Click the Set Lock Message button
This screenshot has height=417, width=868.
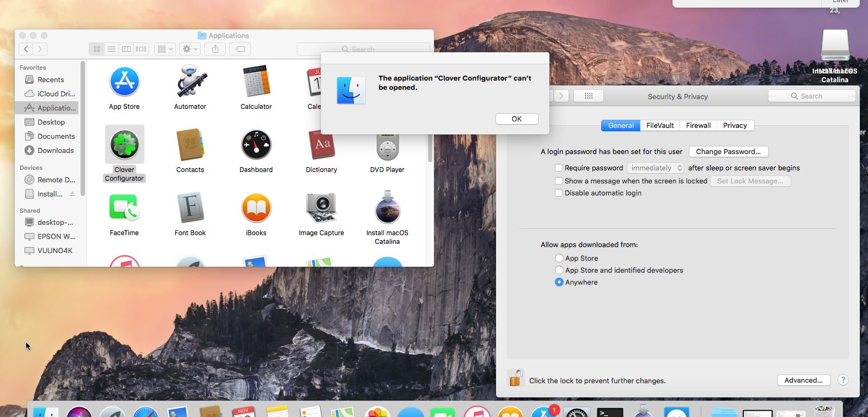point(750,181)
